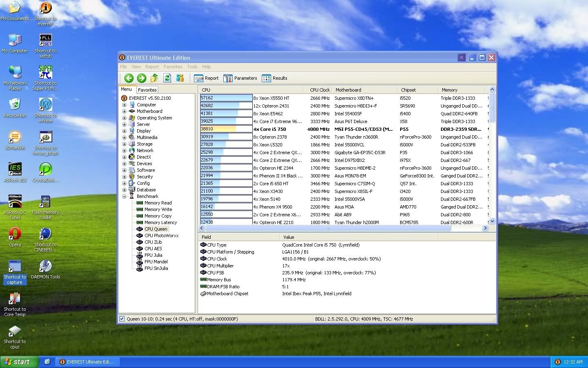The width and height of the screenshot is (588, 368).
Task: Select the Memory Latency benchmark item
Action: click(x=160, y=222)
